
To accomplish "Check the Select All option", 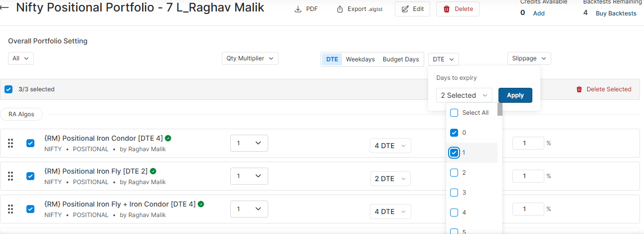I will 454,113.
